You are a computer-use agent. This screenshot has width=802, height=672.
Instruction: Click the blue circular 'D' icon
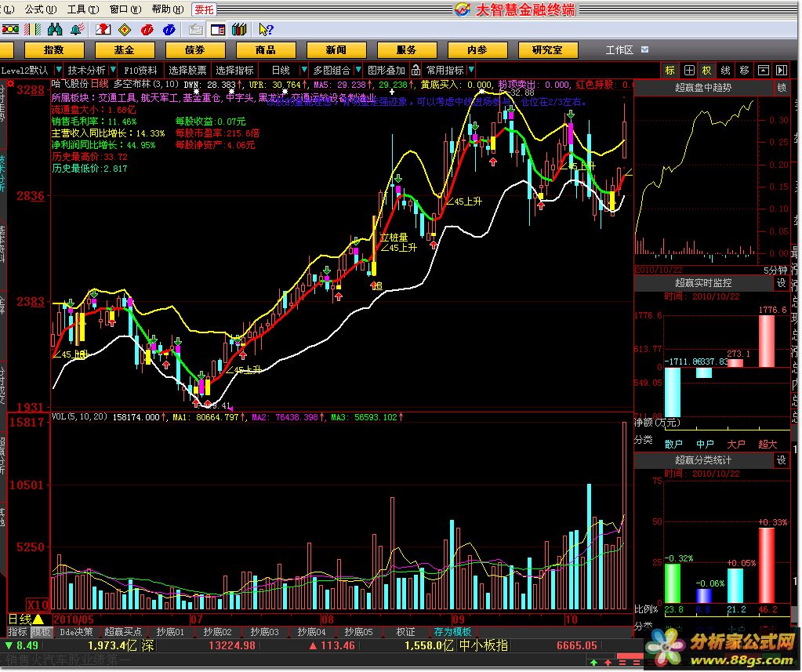[169, 30]
